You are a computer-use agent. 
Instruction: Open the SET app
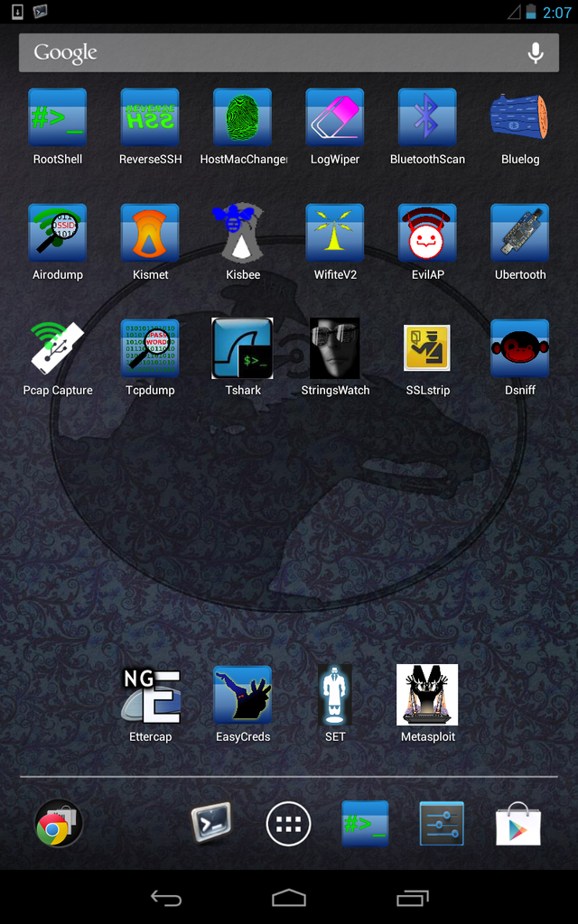point(335,695)
